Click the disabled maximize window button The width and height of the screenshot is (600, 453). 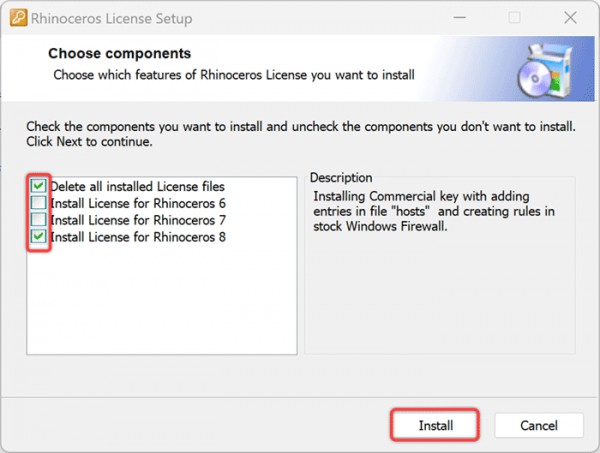[x=514, y=18]
